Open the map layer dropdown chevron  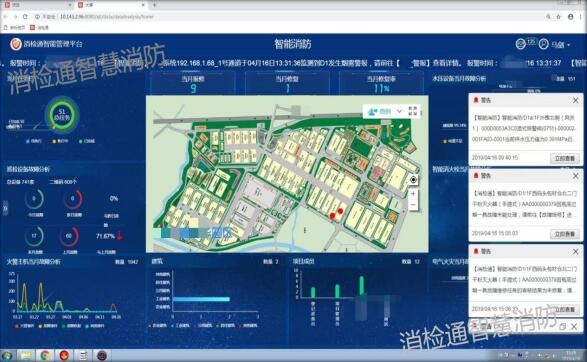click(399, 111)
